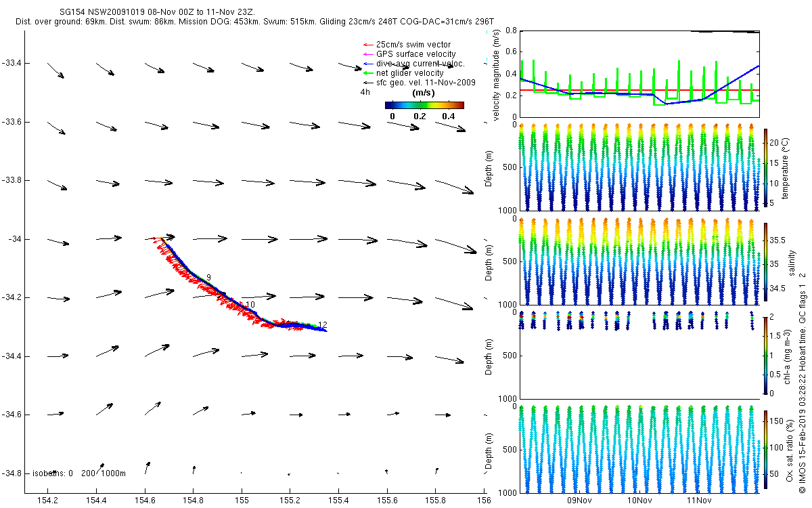Click the '(m/s)' label above the velocity colorbar
This screenshot has width=812, height=508.
[423, 93]
